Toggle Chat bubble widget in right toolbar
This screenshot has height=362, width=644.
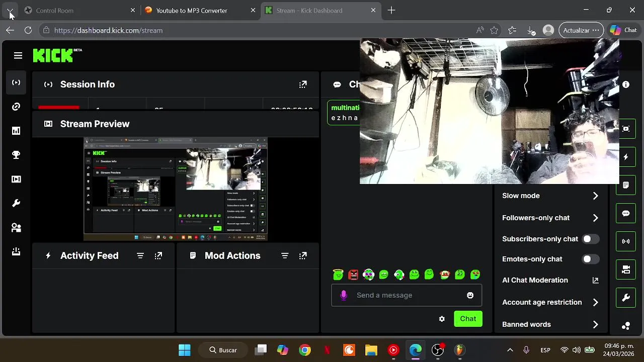[626, 213]
